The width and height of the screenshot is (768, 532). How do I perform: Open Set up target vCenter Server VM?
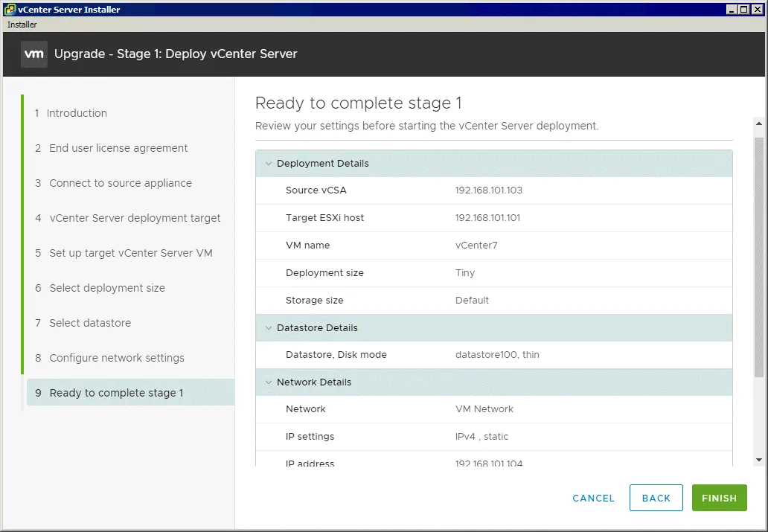tap(131, 253)
